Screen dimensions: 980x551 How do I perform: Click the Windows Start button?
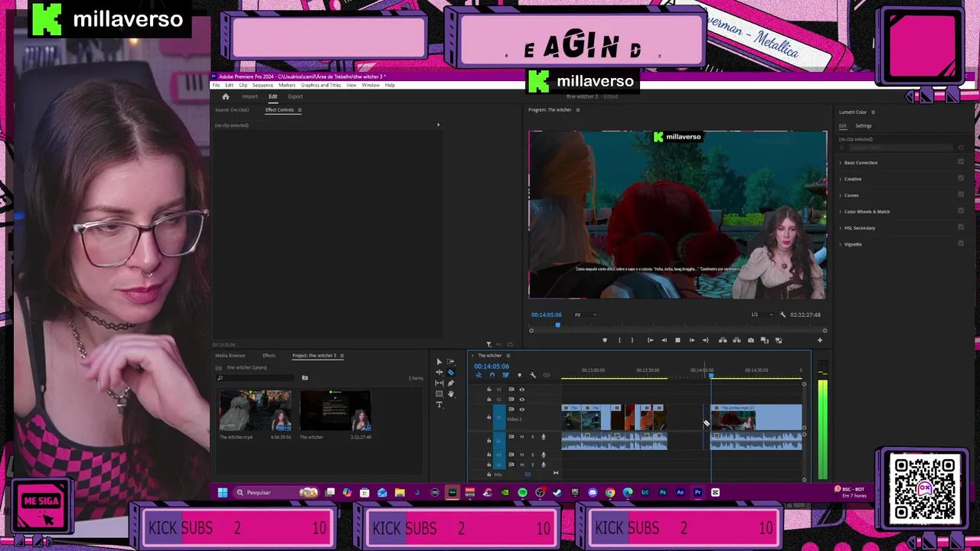[x=222, y=493]
